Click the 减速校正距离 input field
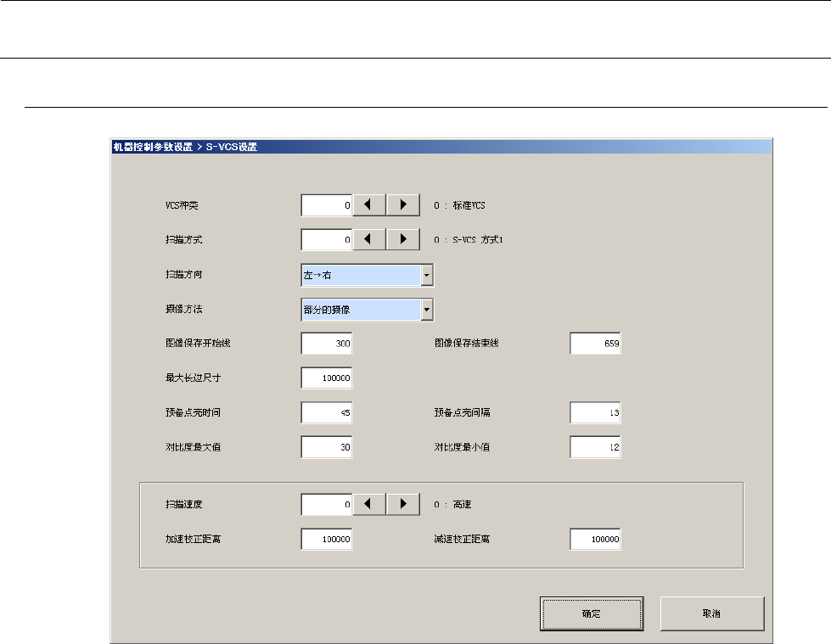 tap(595, 539)
